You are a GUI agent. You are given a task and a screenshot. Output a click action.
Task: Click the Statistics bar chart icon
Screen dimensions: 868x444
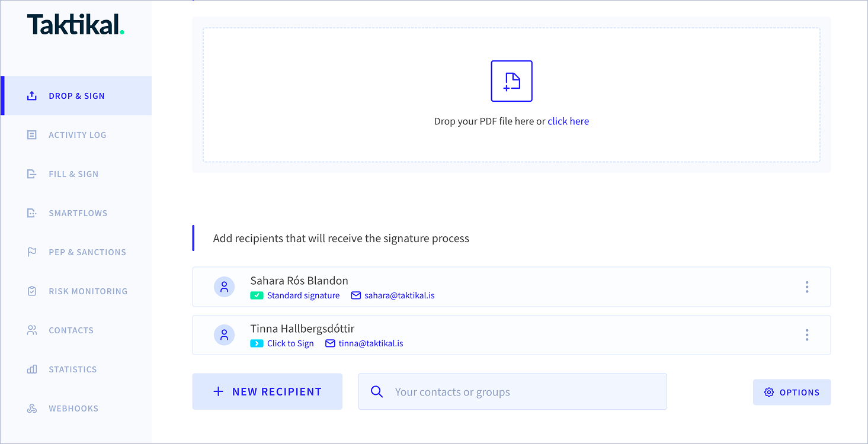[32, 369]
